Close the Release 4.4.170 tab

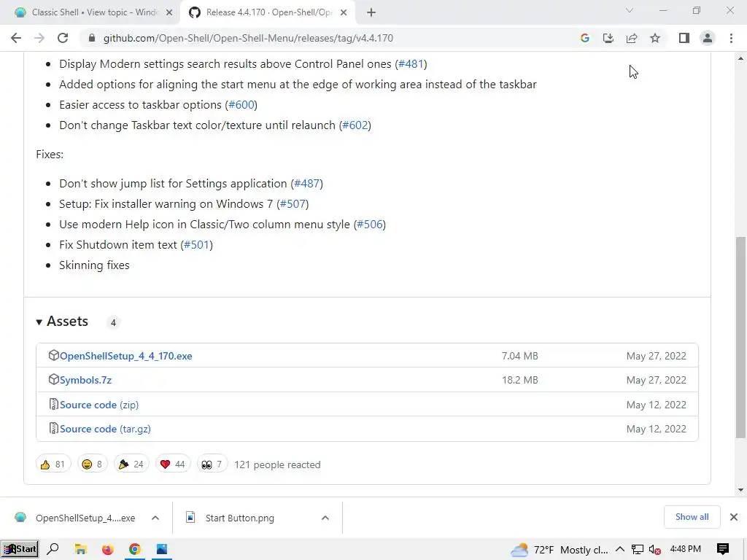coord(344,12)
